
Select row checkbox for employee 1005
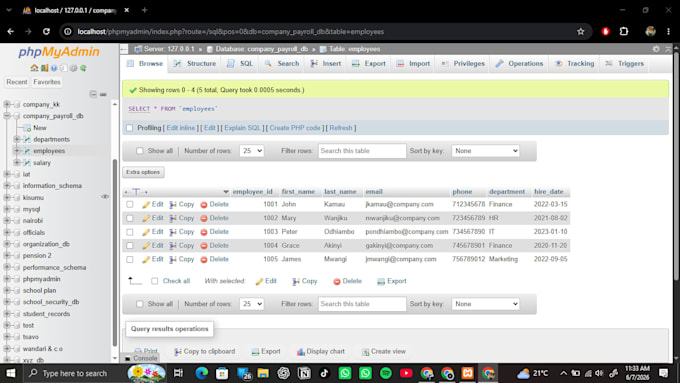tap(130, 259)
